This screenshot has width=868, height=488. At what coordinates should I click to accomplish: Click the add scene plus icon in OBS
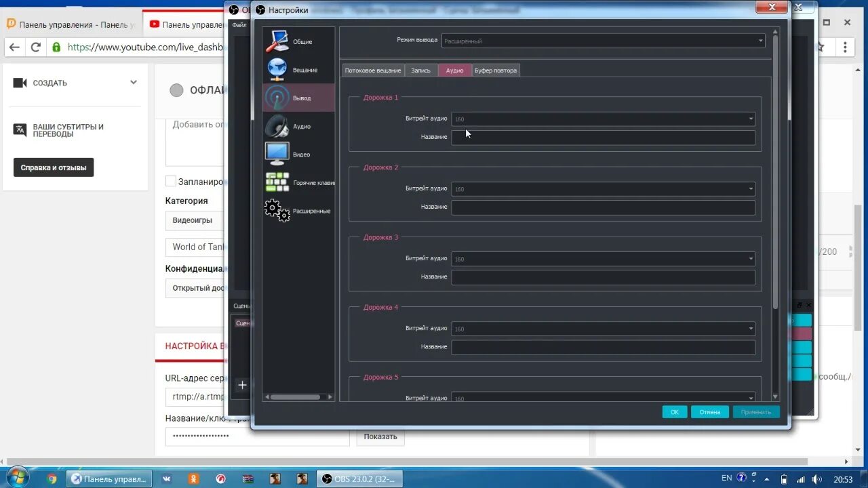[242, 385]
